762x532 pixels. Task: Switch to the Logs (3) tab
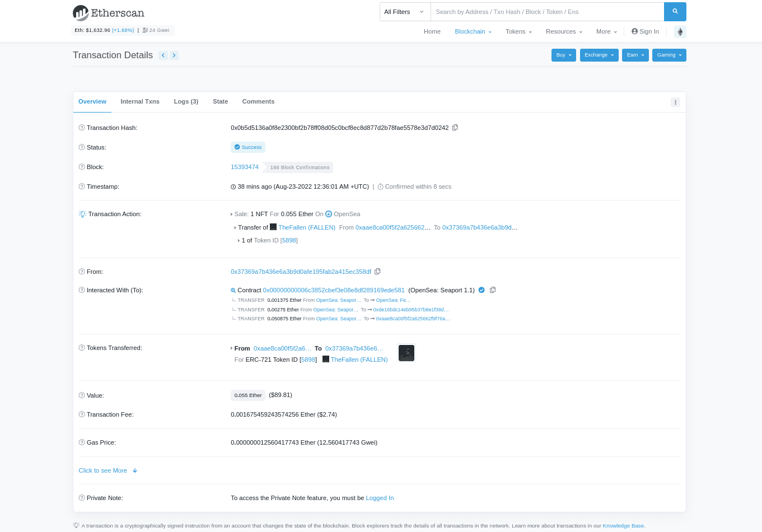tap(186, 101)
